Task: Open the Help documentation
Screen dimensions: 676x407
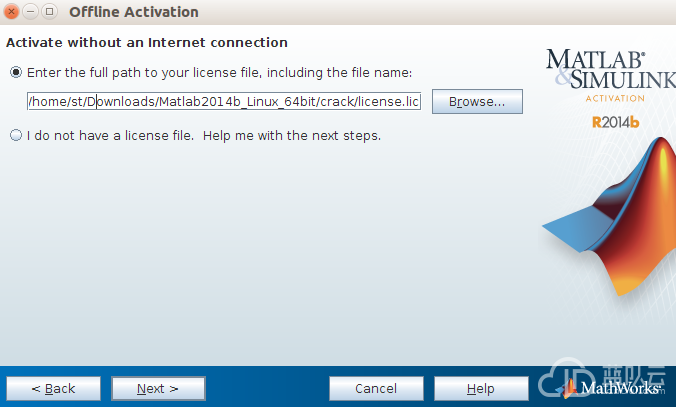Action: (481, 388)
